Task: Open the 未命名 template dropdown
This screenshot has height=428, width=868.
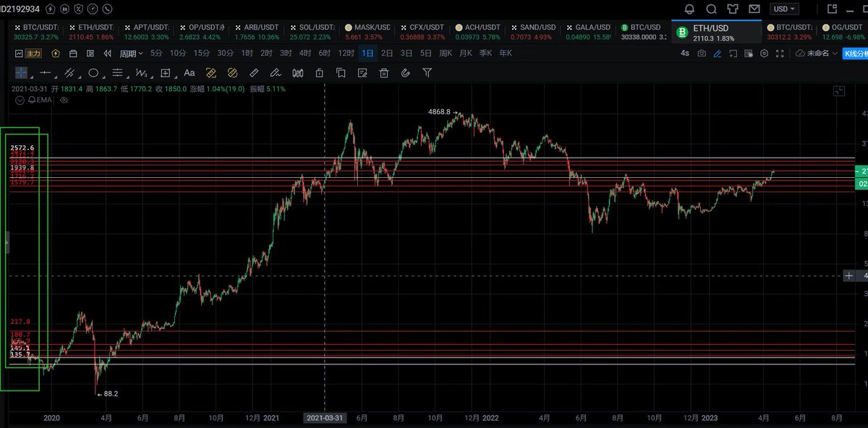Action: [x=817, y=54]
